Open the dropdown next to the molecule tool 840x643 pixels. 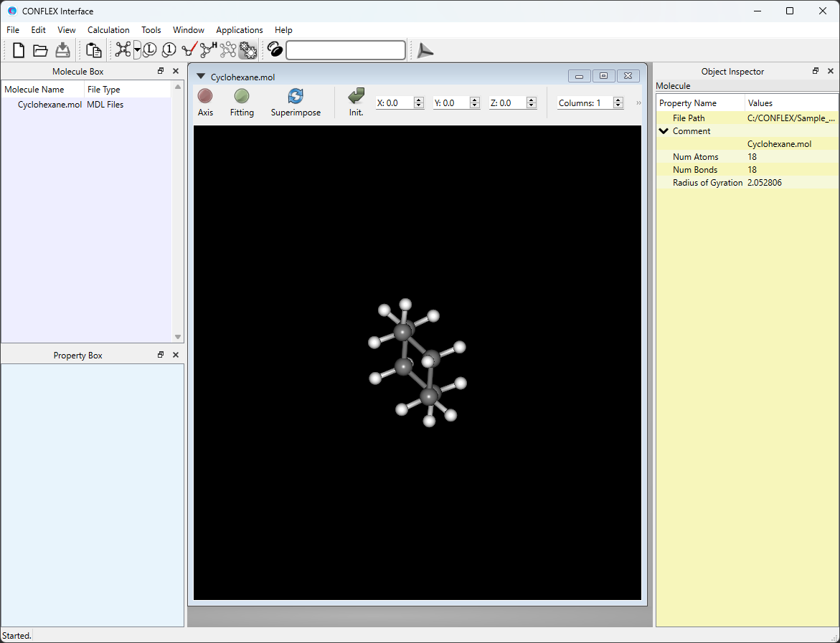(137, 50)
